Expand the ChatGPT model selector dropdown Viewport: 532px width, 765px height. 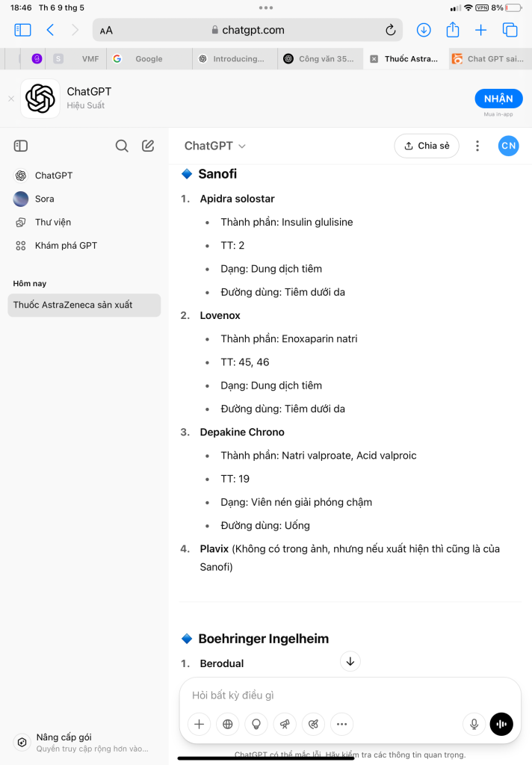[x=214, y=146]
